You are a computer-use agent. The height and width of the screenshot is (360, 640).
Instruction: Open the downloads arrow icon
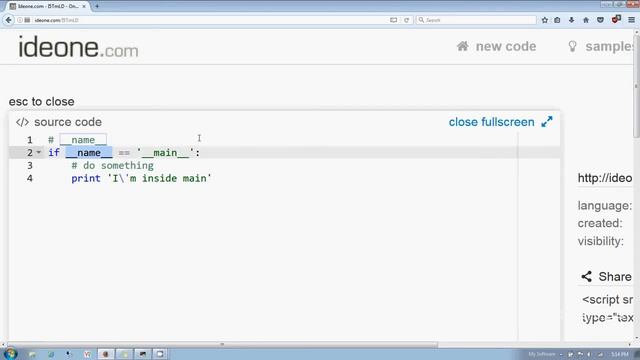coord(571,20)
